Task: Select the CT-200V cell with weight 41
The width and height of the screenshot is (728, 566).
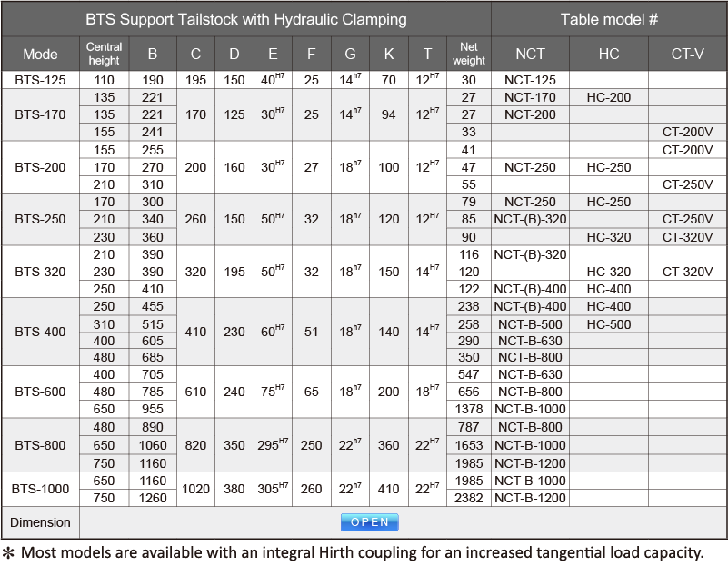Action: coord(688,150)
